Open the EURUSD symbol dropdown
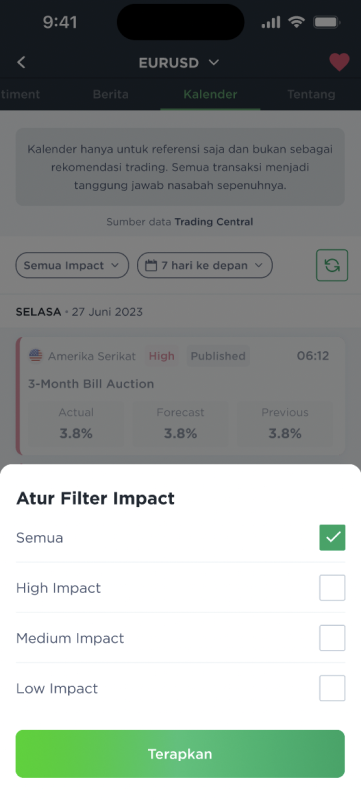This screenshot has width=361, height=800. click(179, 63)
